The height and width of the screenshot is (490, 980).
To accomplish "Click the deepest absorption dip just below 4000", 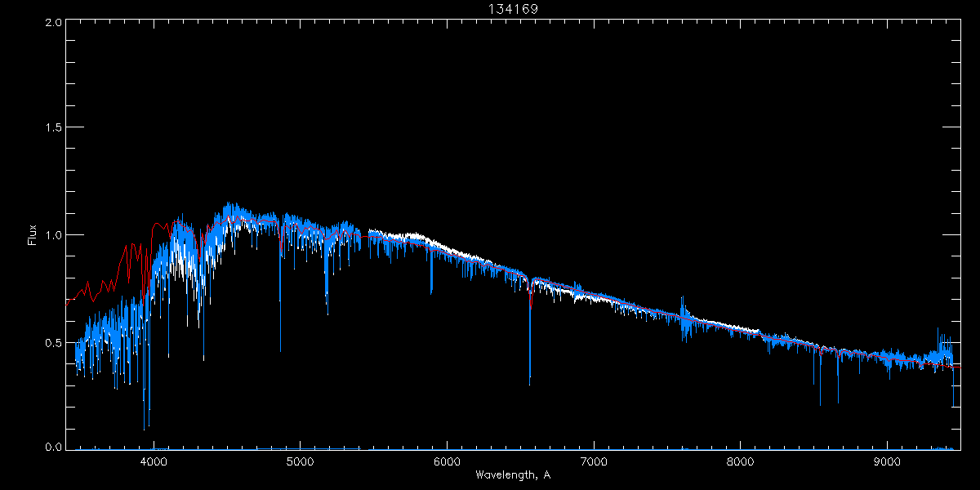I will [x=145, y=427].
